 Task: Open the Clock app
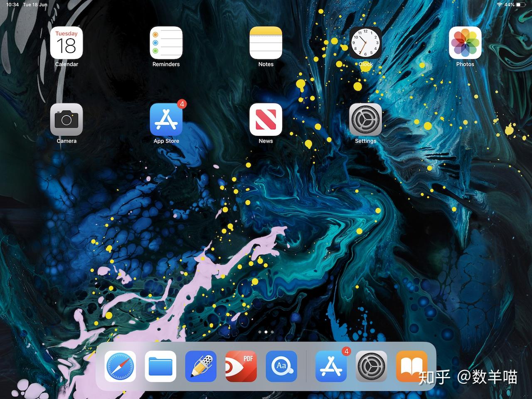tap(365, 43)
